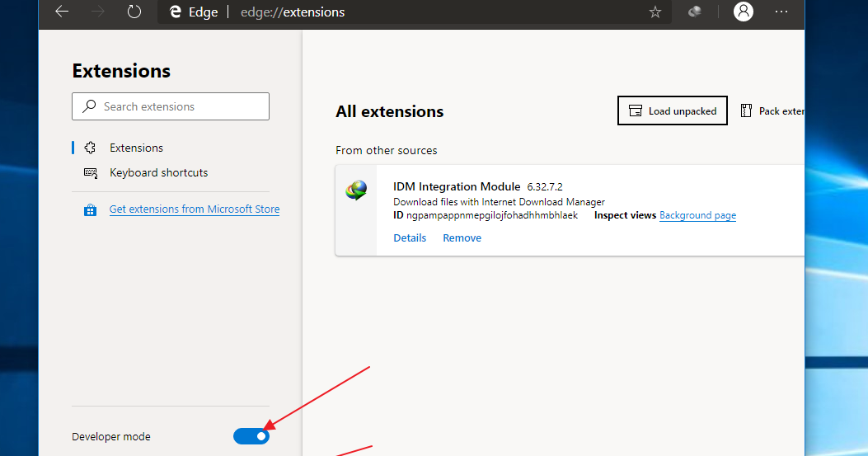The height and width of the screenshot is (456, 868).
Task: Open Settings and more ellipsis menu
Action: pyautogui.click(x=781, y=12)
